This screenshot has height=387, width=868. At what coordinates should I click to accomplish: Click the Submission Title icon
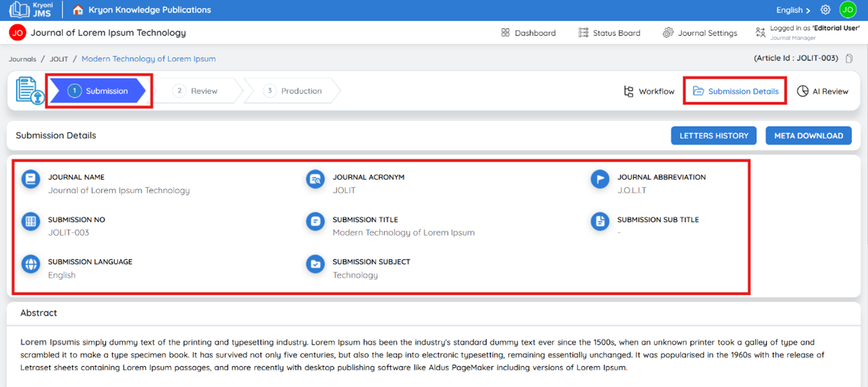(315, 222)
